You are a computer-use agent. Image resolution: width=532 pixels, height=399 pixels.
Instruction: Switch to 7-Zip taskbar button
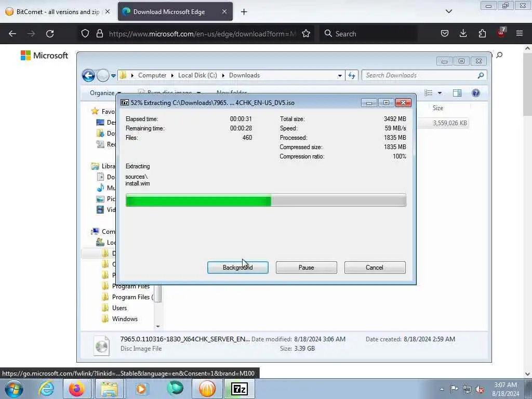(239, 389)
